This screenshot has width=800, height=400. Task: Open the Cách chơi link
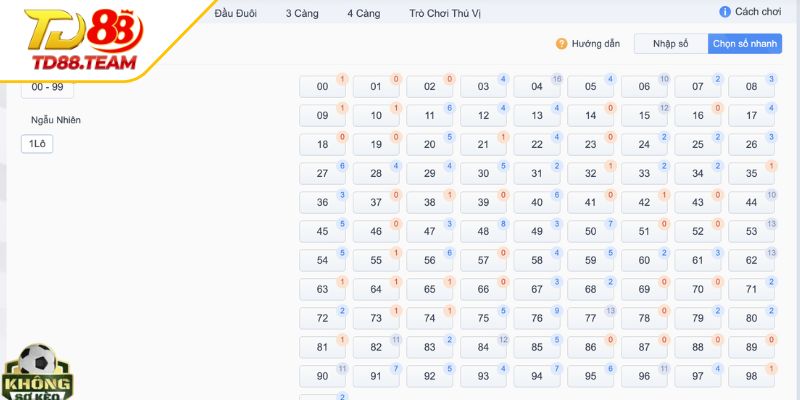click(758, 12)
